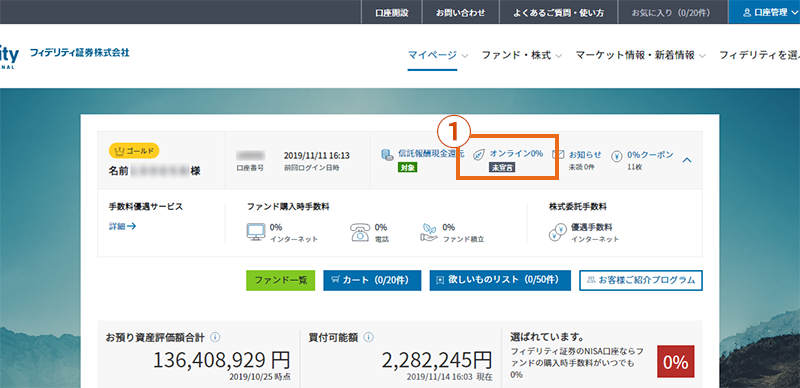The width and height of the screenshot is (800, 388).
Task: Click the green ファンド一覧 button
Action: (281, 280)
